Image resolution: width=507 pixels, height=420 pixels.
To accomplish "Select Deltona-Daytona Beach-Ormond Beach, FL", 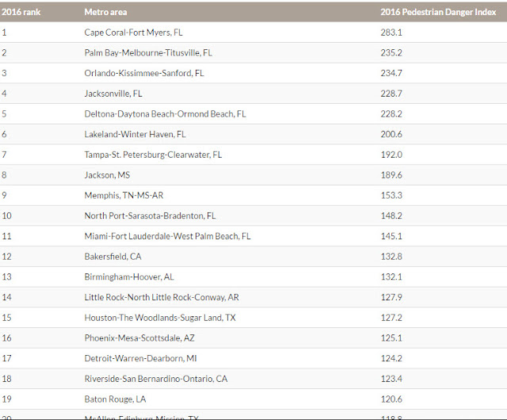I will (x=165, y=114).
